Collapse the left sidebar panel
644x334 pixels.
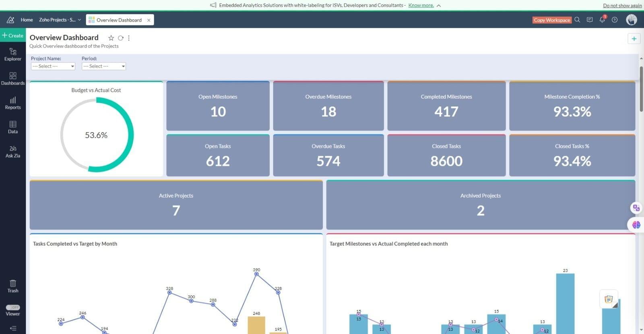coord(13,328)
